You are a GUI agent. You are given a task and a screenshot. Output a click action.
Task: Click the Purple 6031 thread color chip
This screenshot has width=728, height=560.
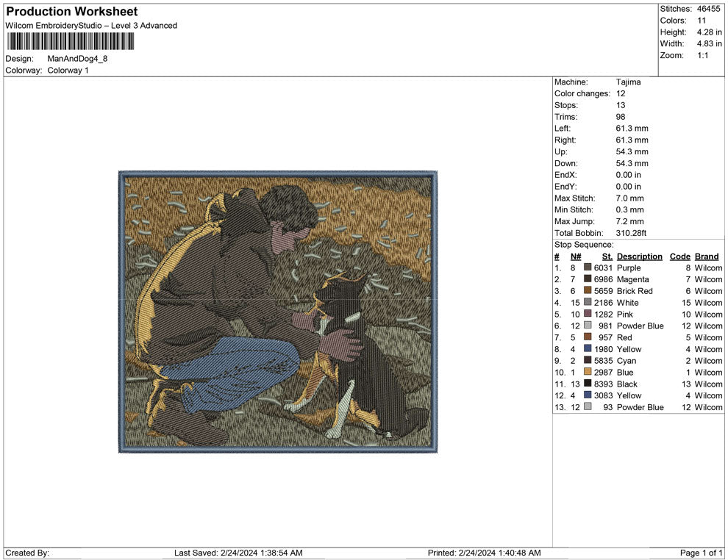pos(585,268)
